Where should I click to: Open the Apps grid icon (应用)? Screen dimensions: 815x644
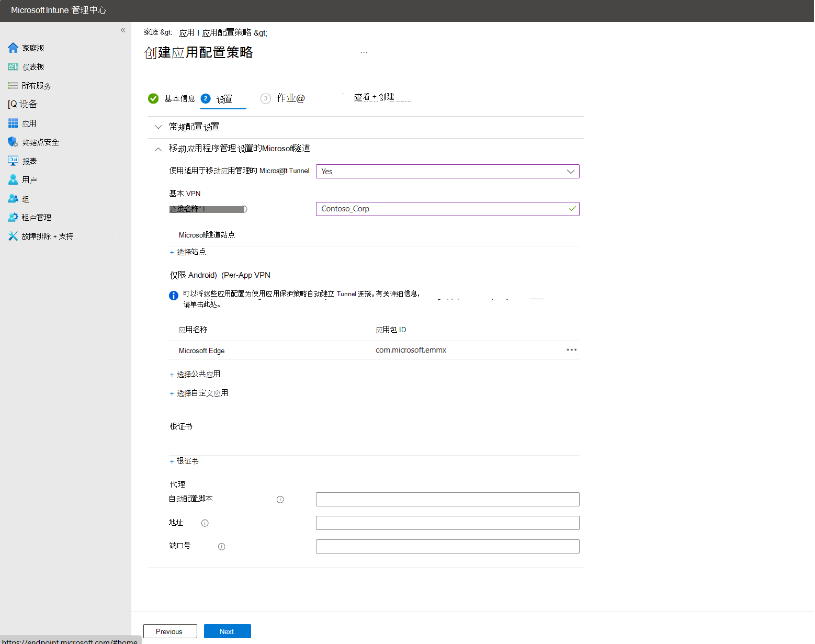(13, 123)
